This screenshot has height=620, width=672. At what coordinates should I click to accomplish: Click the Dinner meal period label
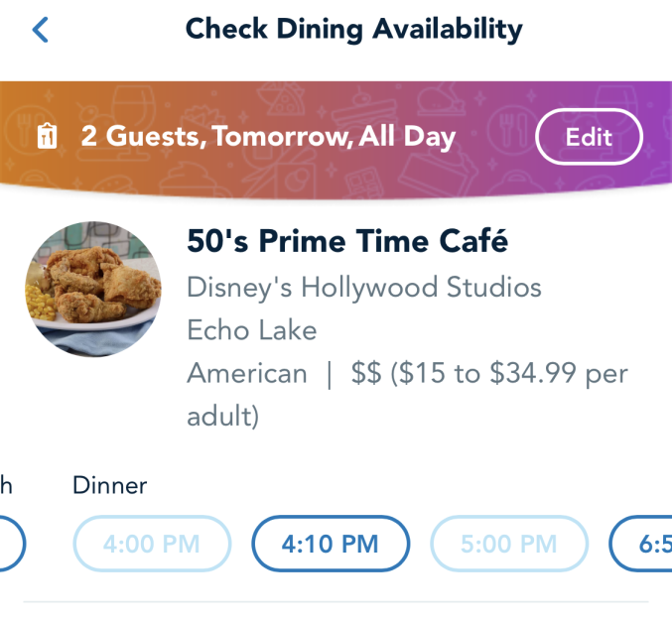110,485
